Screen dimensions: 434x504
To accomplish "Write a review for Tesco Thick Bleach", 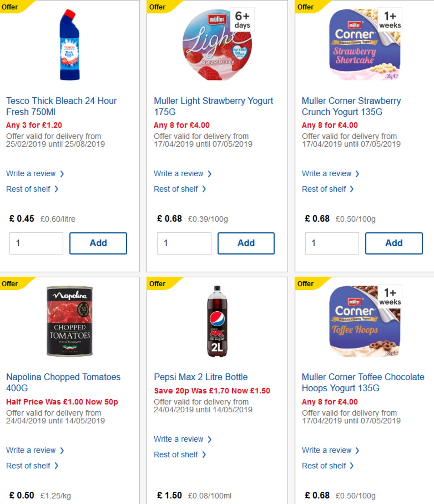I will point(31,173).
